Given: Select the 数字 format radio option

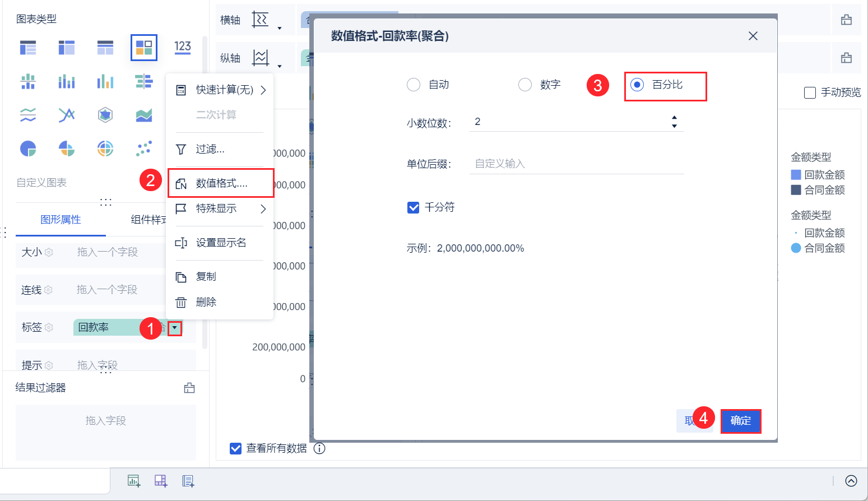Looking at the screenshot, I should coord(525,85).
